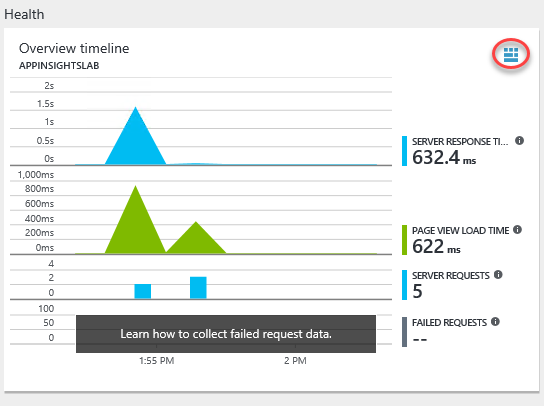This screenshot has width=544, height=406.
Task: Select the Page View Load Time 622 ms metric
Action: click(x=462, y=240)
